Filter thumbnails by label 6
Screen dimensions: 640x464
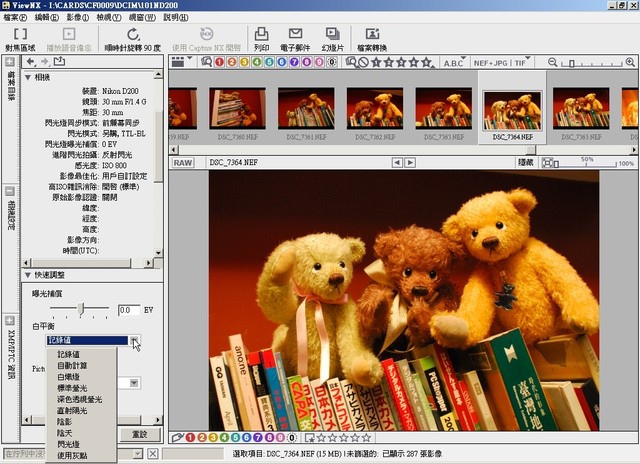(x=282, y=62)
